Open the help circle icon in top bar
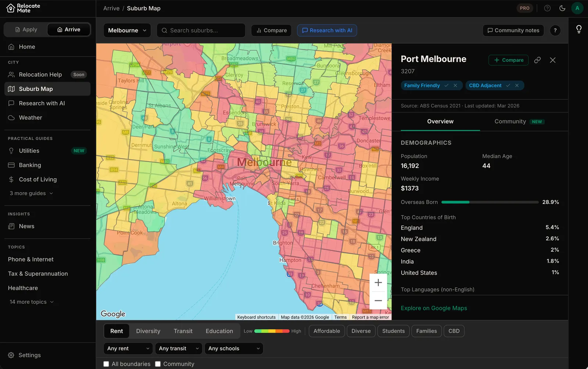Image resolution: width=588 pixels, height=369 pixels. click(547, 8)
